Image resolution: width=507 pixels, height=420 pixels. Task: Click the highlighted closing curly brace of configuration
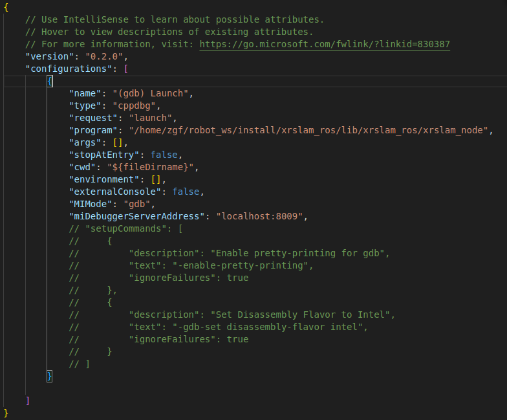49,377
